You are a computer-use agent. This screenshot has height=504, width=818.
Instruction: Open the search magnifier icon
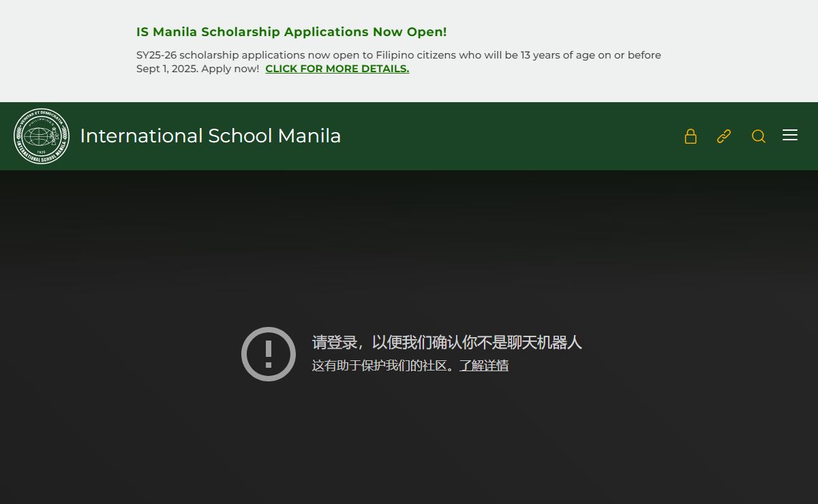[759, 136]
